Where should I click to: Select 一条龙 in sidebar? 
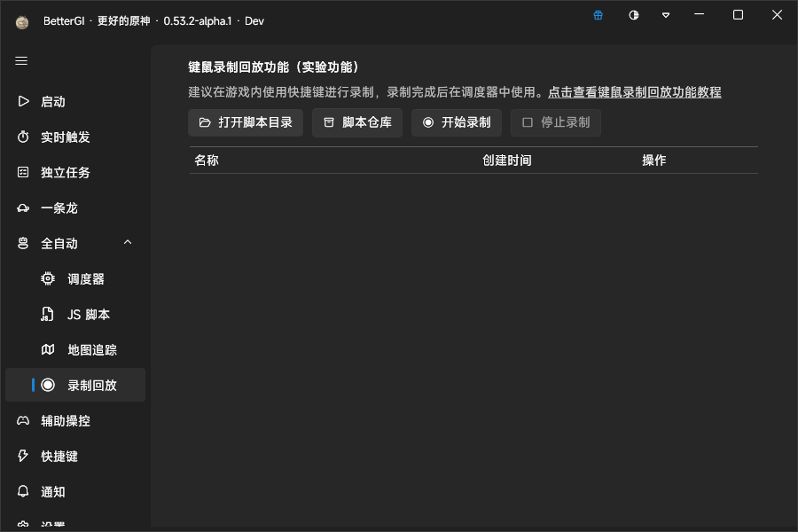tap(75, 207)
